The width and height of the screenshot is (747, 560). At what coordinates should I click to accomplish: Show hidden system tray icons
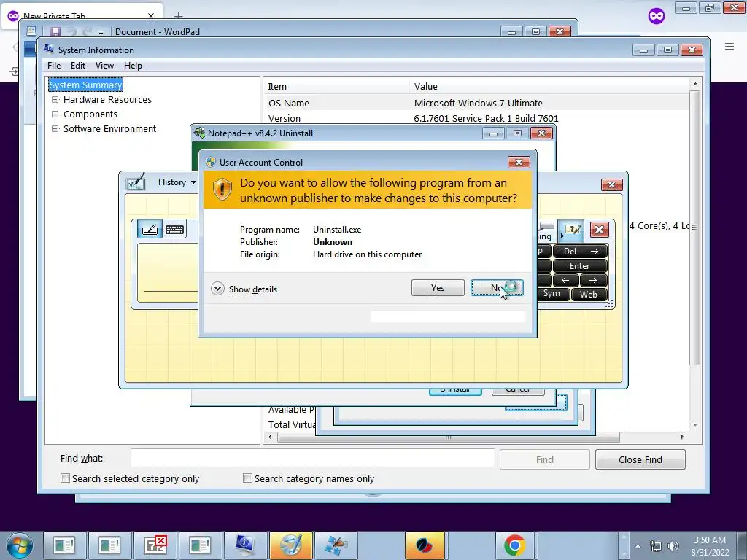coord(638,546)
